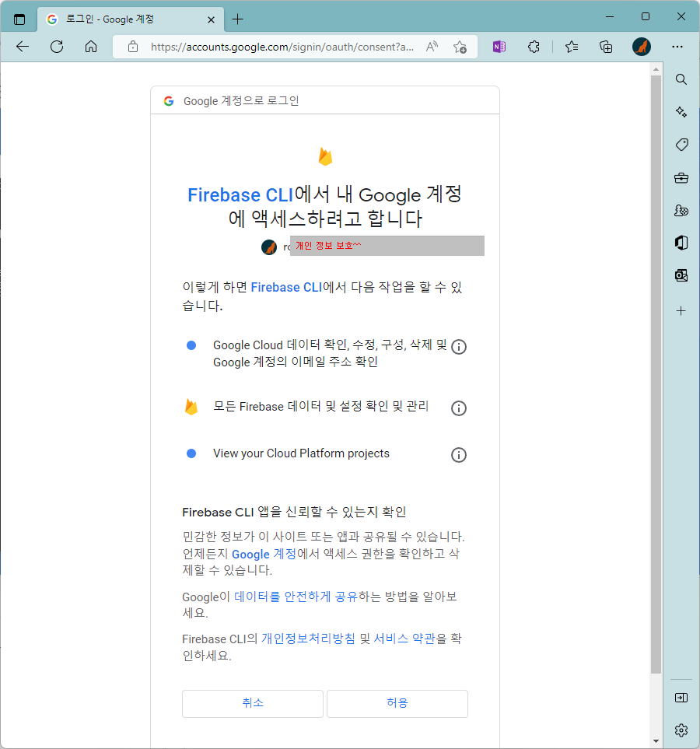
Task: Open the sidebar Games icon
Action: [681, 210]
